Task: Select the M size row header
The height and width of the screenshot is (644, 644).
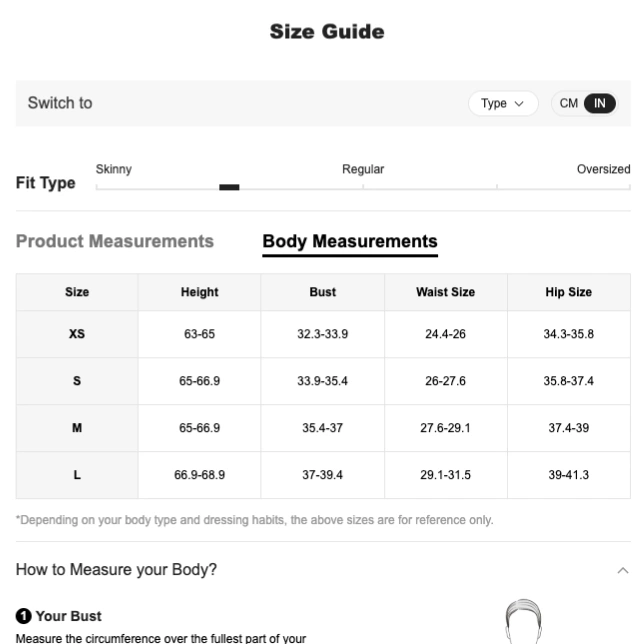Action: (77, 428)
